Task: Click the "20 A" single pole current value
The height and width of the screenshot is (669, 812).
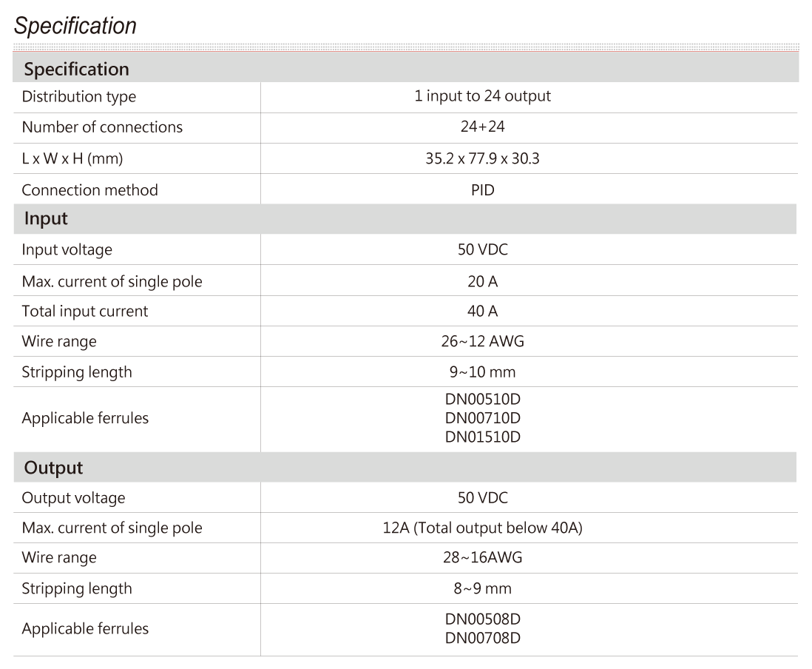Action: (482, 281)
